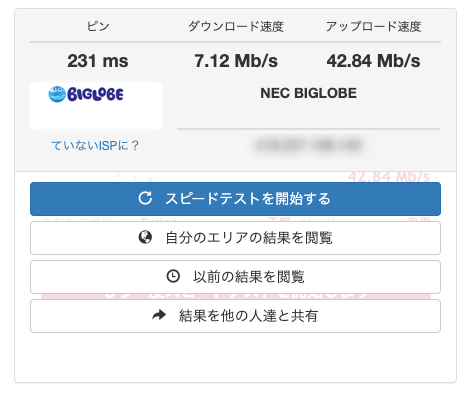Click the pink banner behind the result buttons

pyautogui.click(x=235, y=296)
